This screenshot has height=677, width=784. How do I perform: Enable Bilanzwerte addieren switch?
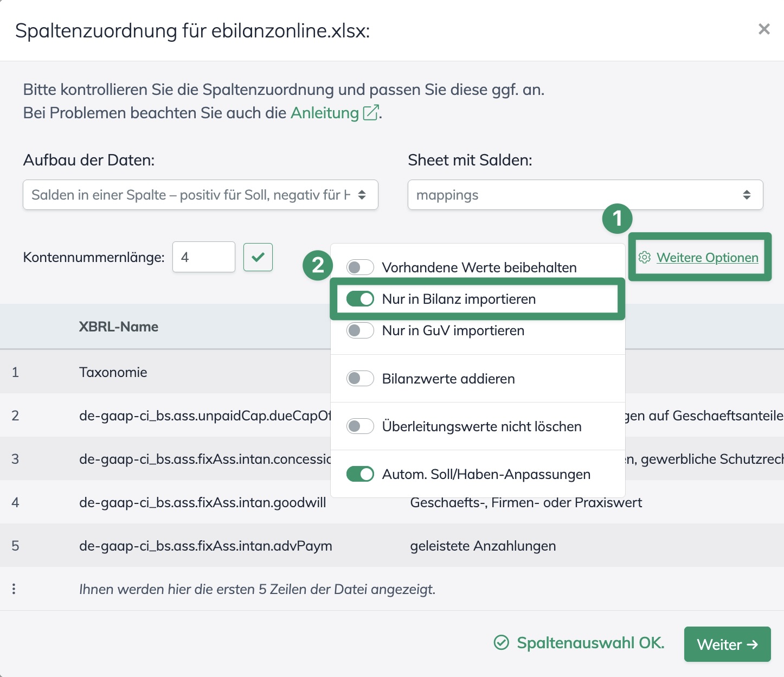click(x=360, y=379)
